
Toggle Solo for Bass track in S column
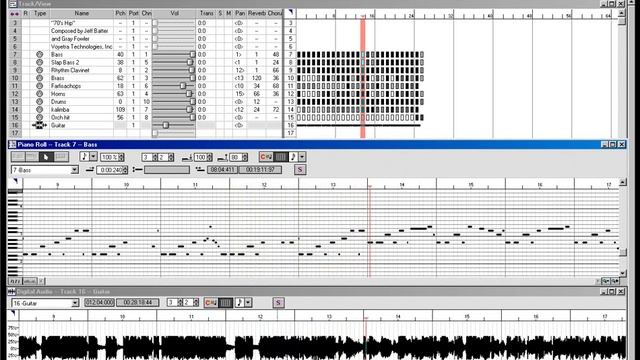[x=220, y=54]
